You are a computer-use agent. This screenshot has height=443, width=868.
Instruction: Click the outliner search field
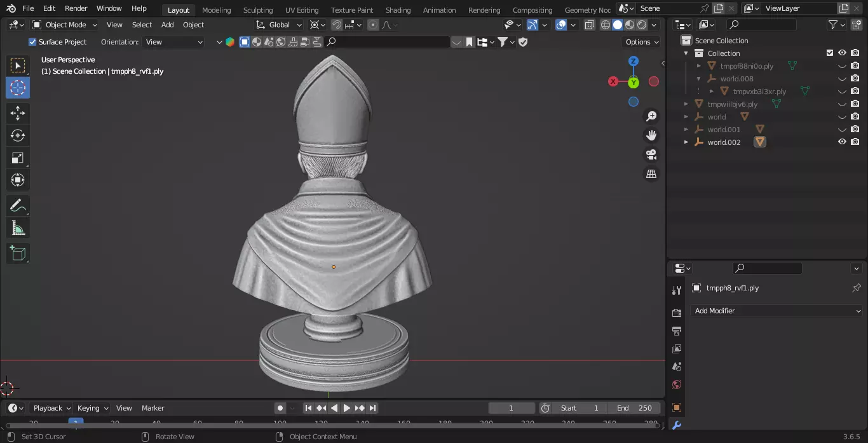(x=761, y=25)
